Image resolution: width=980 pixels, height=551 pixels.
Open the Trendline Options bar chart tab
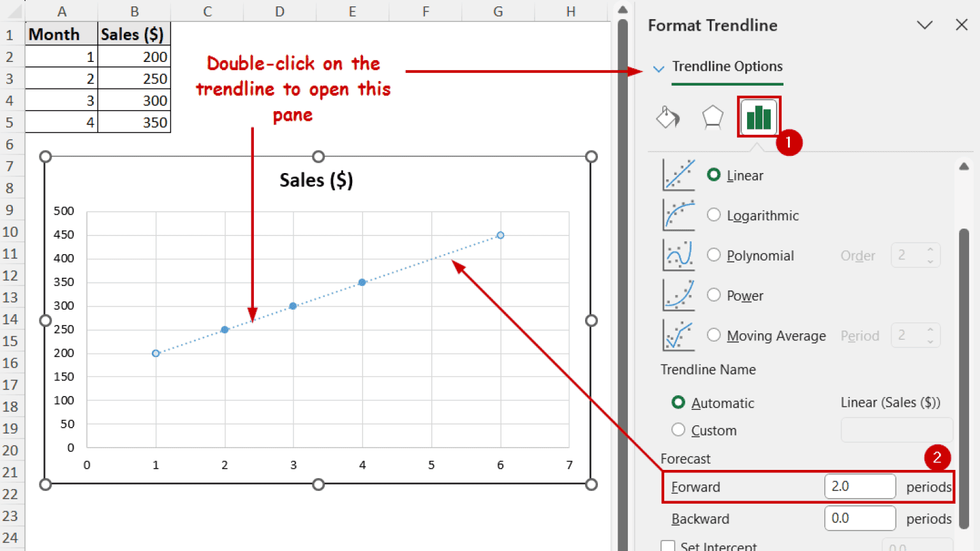coord(759,117)
